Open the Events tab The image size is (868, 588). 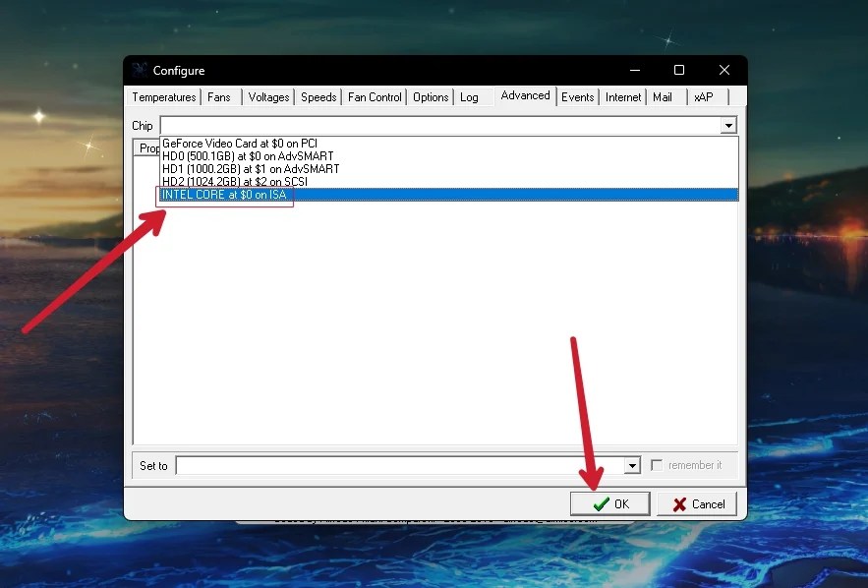click(577, 96)
